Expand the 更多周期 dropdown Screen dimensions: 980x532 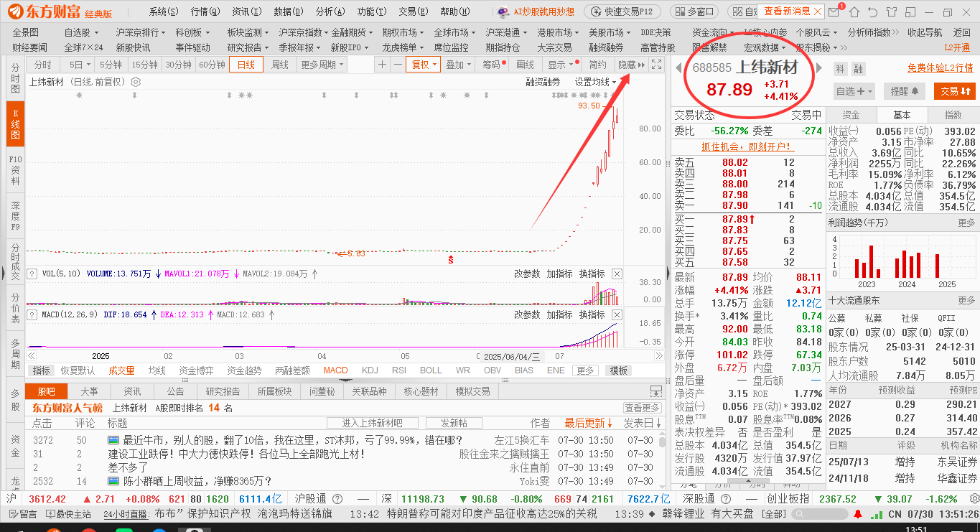[x=322, y=65]
